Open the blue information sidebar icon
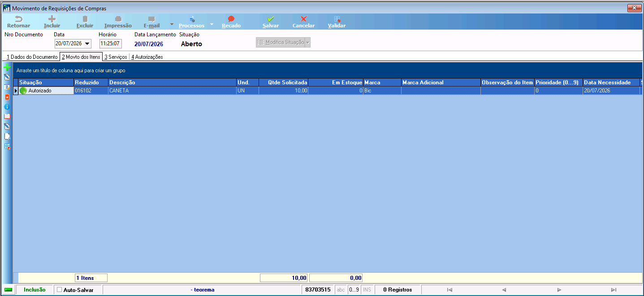Screen dimensions: 644x296 point(7,107)
